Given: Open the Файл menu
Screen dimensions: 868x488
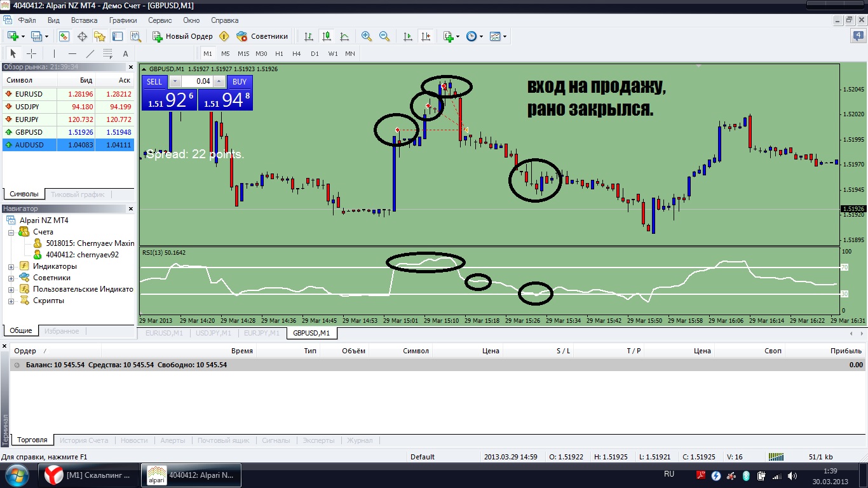Looking at the screenshot, I should pos(27,20).
